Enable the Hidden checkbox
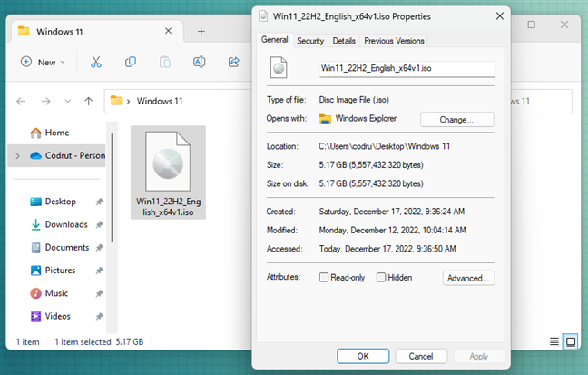 pos(381,278)
